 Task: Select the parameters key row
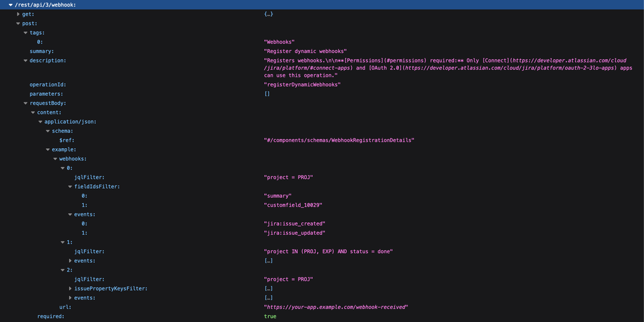tap(46, 94)
